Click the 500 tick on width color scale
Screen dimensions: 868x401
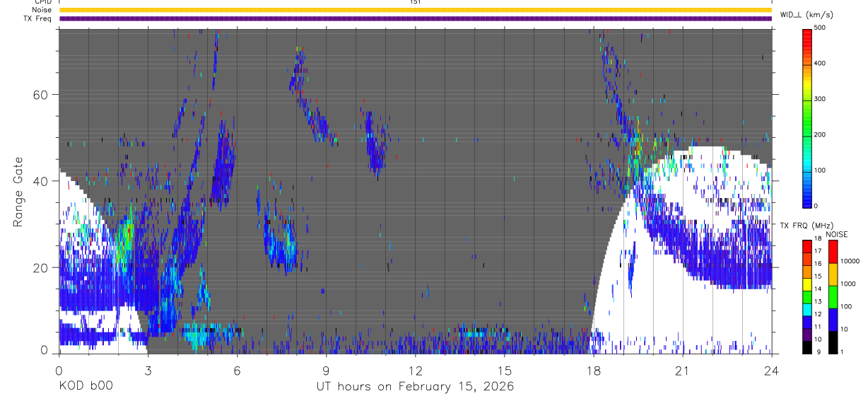tap(821, 28)
